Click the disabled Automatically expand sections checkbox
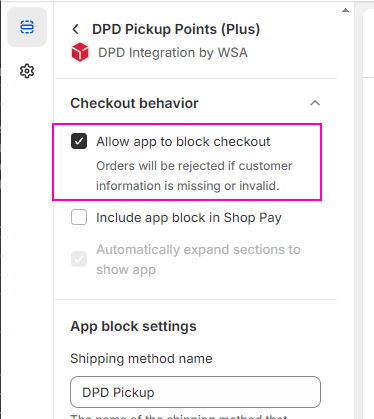This screenshot has width=374, height=419. point(79,259)
